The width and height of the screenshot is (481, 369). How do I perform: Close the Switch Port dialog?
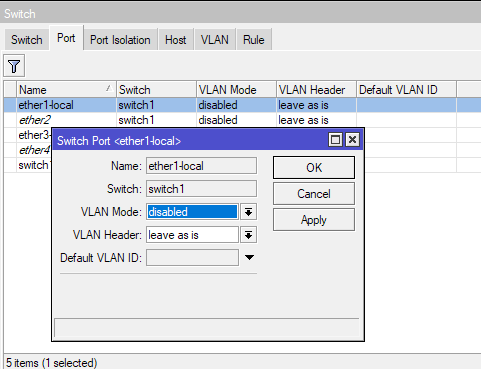click(x=352, y=140)
